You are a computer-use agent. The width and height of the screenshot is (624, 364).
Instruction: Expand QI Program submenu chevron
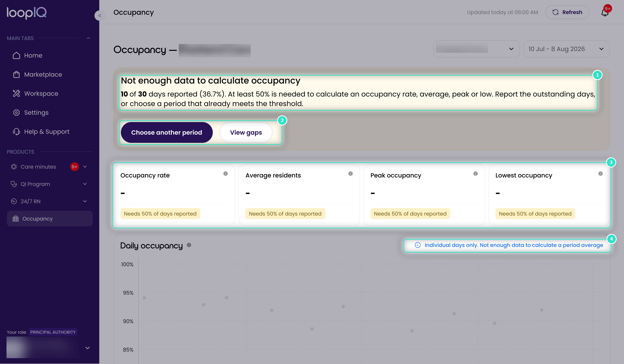tap(85, 184)
